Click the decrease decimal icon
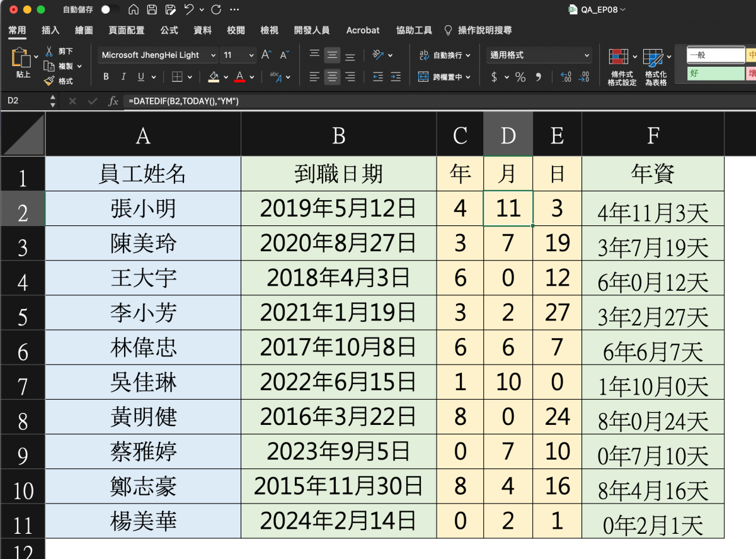 pyautogui.click(x=584, y=77)
